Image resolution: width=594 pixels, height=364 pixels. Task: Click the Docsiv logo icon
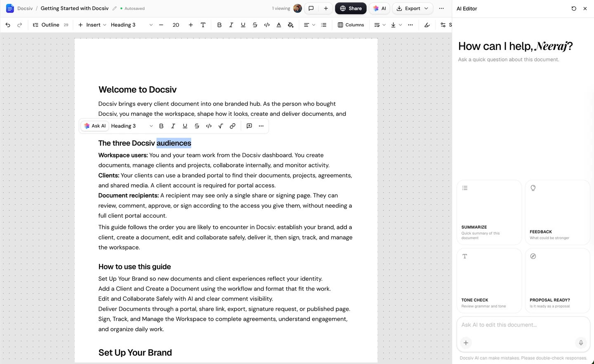coord(10,8)
